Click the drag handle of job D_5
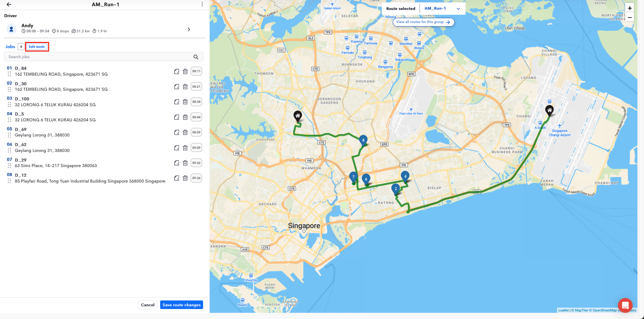 pyautogui.click(x=9, y=120)
